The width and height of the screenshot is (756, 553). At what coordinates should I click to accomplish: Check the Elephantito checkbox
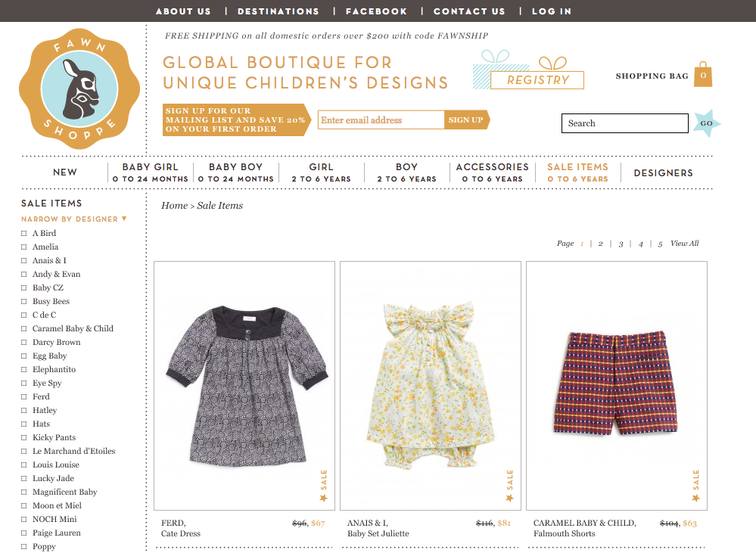click(23, 369)
